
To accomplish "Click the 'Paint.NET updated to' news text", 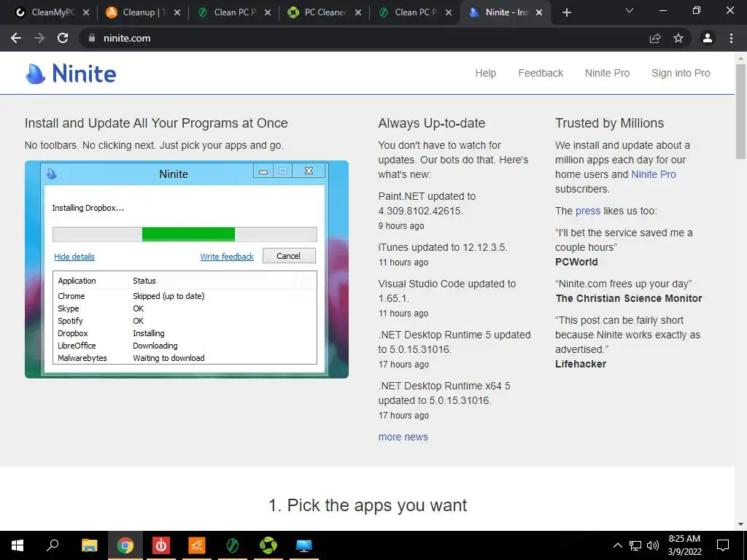I will point(427,196).
